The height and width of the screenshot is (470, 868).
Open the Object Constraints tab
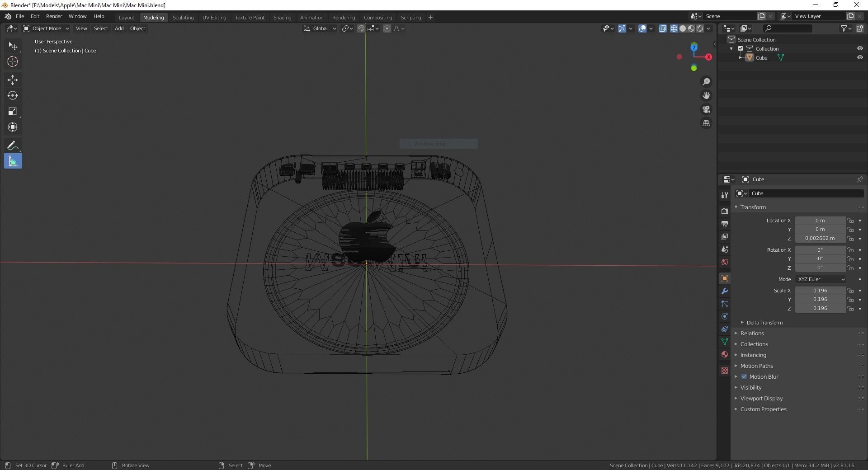point(725,329)
